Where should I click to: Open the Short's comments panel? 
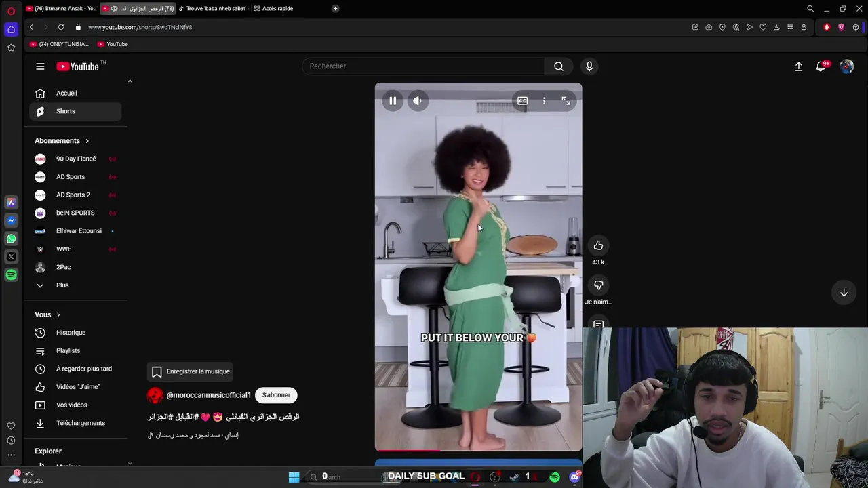pos(598,325)
